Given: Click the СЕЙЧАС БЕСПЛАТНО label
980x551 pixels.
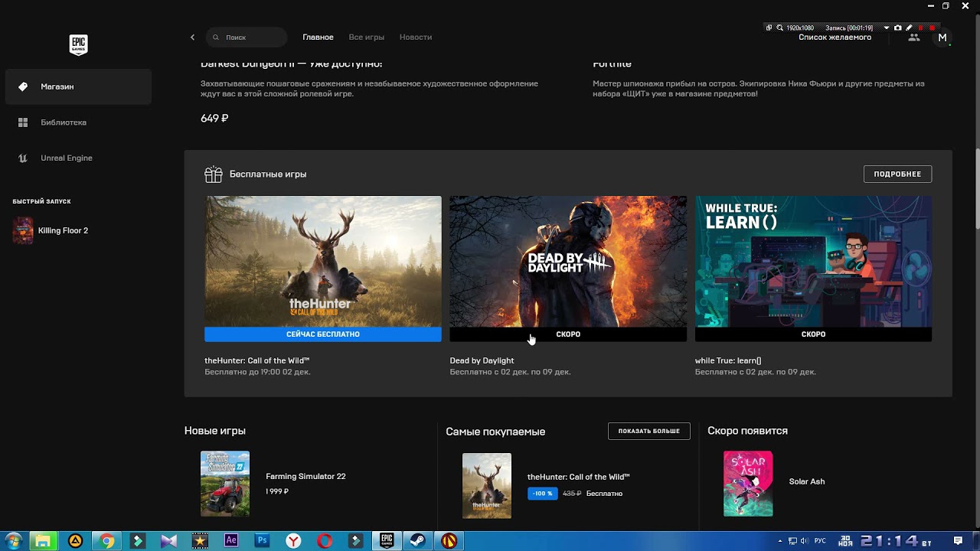Looking at the screenshot, I should pyautogui.click(x=323, y=334).
